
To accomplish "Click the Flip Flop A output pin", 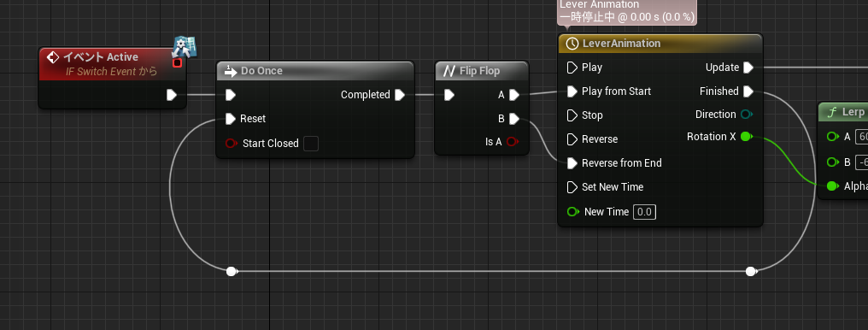I will 514,95.
